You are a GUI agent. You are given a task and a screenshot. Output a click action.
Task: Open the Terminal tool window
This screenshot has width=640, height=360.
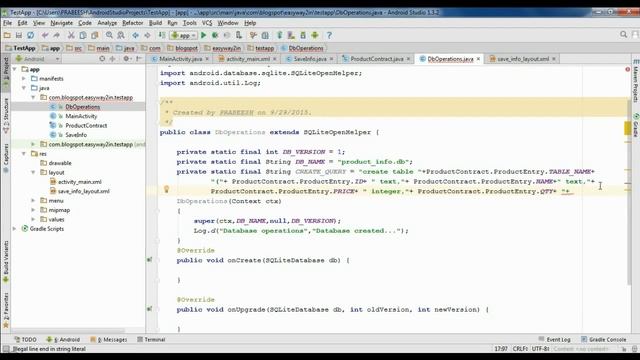151,340
